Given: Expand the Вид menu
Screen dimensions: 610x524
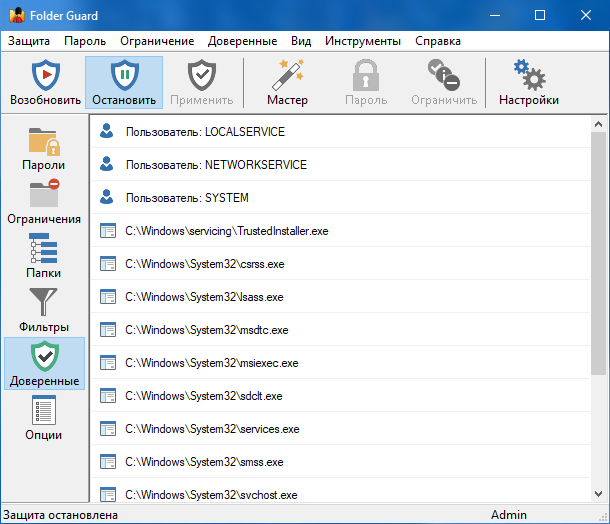Looking at the screenshot, I should [301, 41].
